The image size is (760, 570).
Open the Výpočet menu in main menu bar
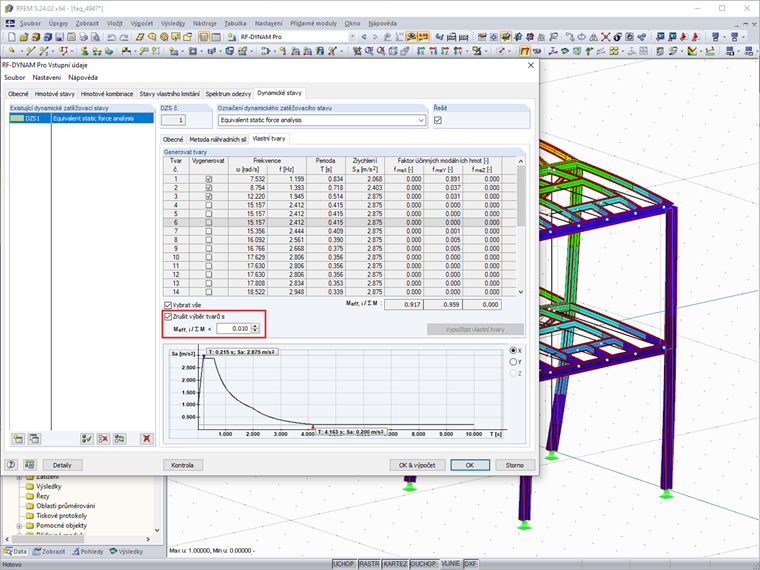point(142,23)
